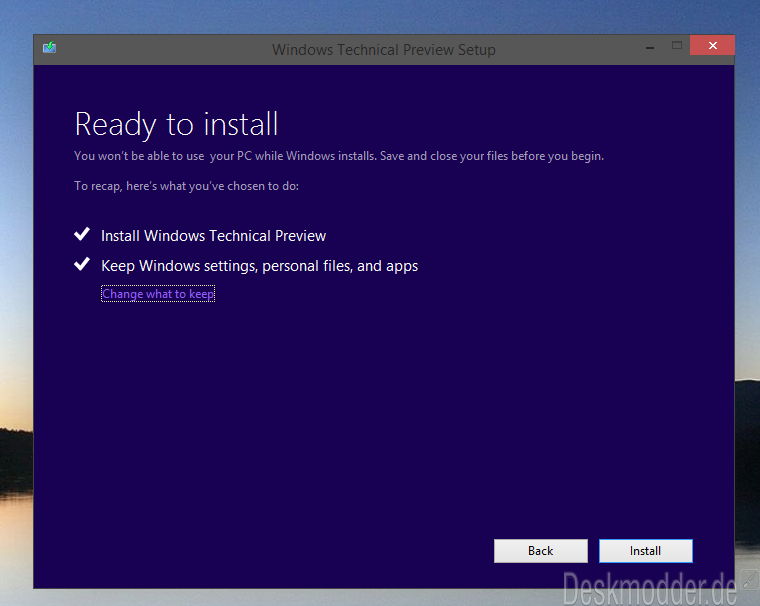Click the Deskmodder.de watermark
Screen dimensions: 760x606
[x=649, y=588]
